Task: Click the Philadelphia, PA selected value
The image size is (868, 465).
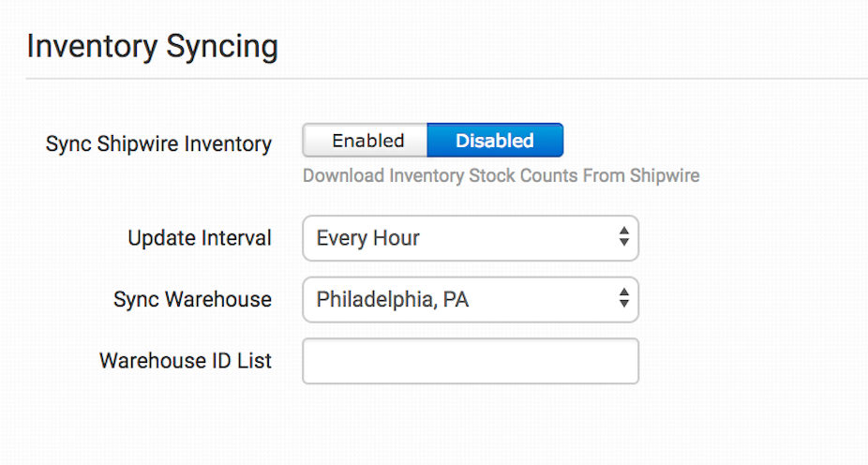Action: (x=392, y=300)
